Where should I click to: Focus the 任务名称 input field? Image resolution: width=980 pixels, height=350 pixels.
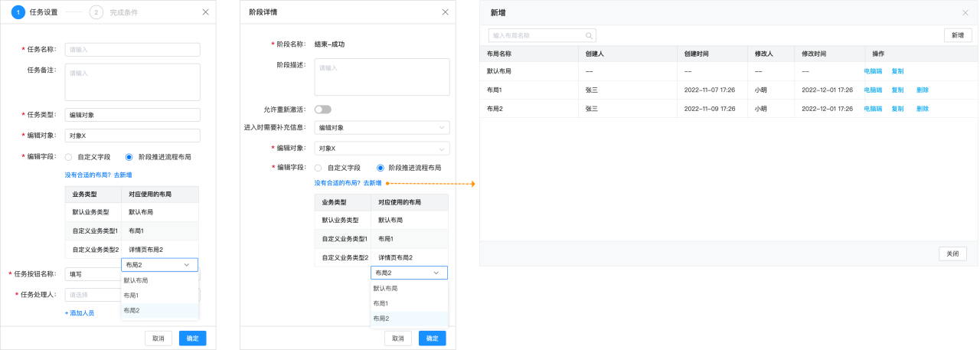pos(132,50)
